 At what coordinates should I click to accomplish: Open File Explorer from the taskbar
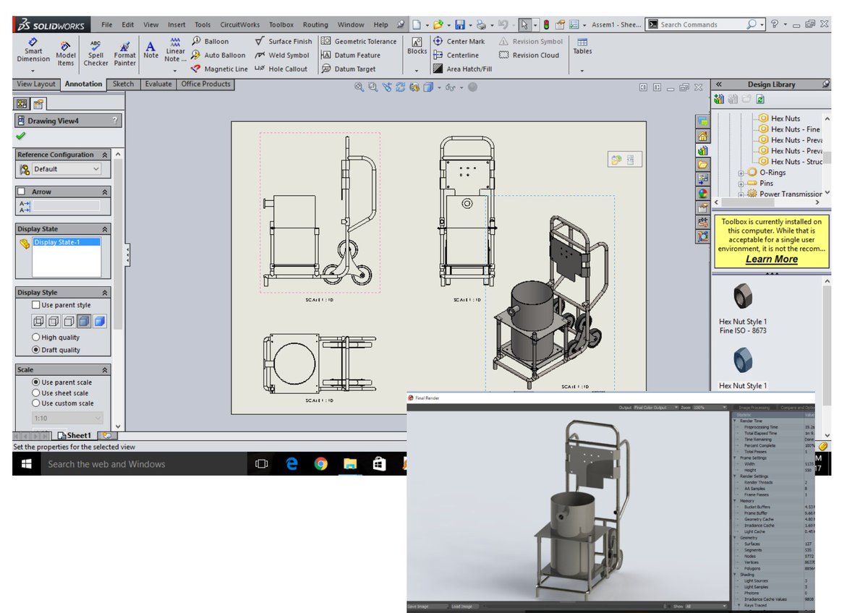[x=349, y=464]
